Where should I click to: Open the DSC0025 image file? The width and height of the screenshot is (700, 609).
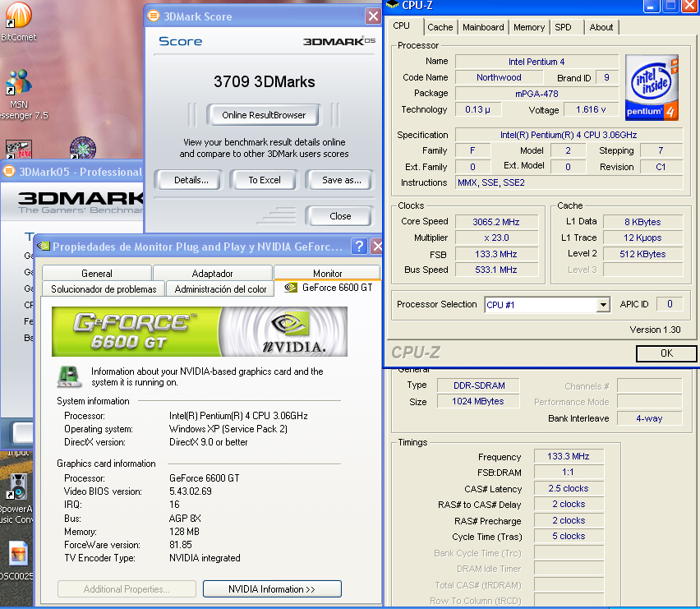[x=18, y=551]
